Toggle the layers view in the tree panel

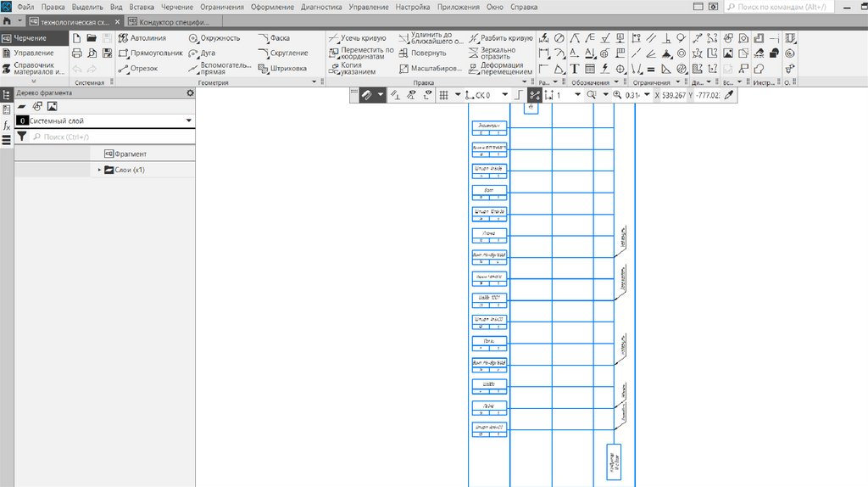point(21,106)
